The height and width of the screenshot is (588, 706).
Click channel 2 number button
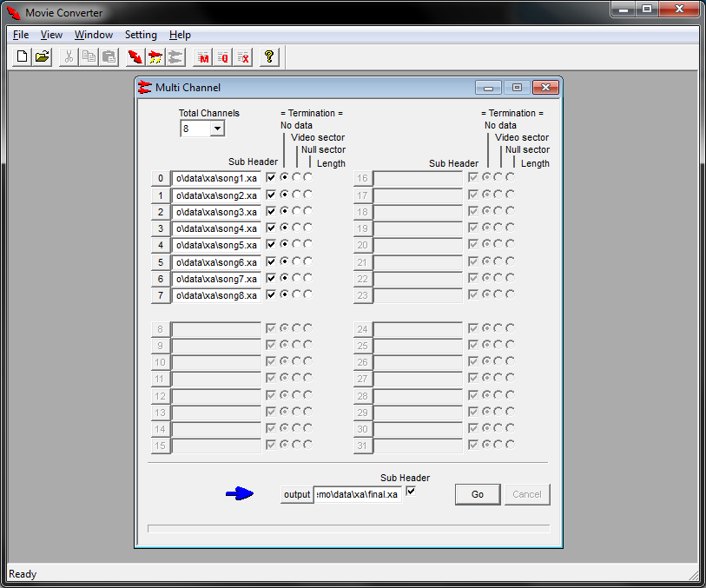pyautogui.click(x=161, y=212)
